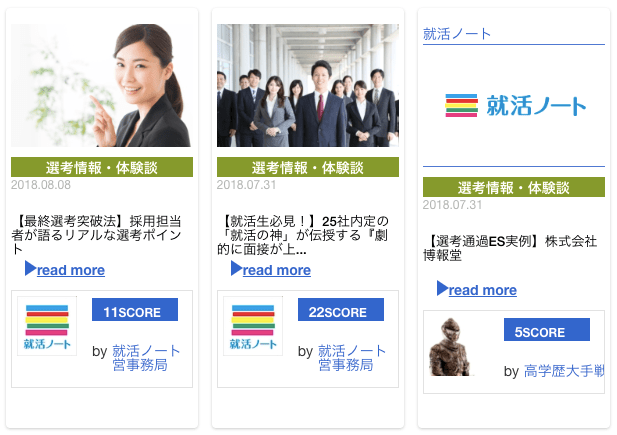Screen dimensions: 617x435
Task: Click the 就活ノート avatar icon in second card
Action: pyautogui.click(x=253, y=326)
